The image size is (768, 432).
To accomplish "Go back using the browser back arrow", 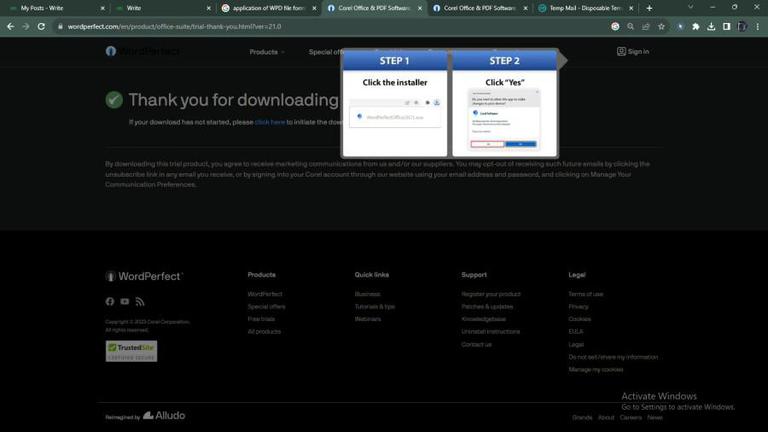I will (x=10, y=26).
